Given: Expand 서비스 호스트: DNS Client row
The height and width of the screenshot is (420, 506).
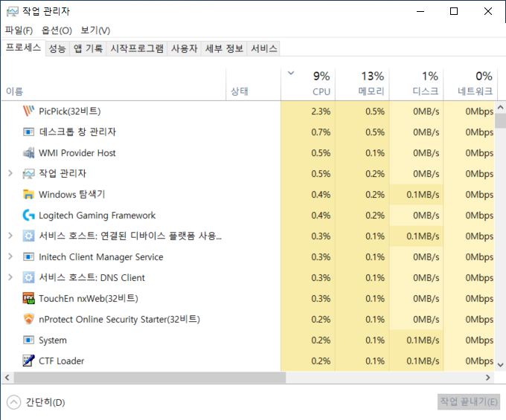Looking at the screenshot, I should (x=10, y=277).
